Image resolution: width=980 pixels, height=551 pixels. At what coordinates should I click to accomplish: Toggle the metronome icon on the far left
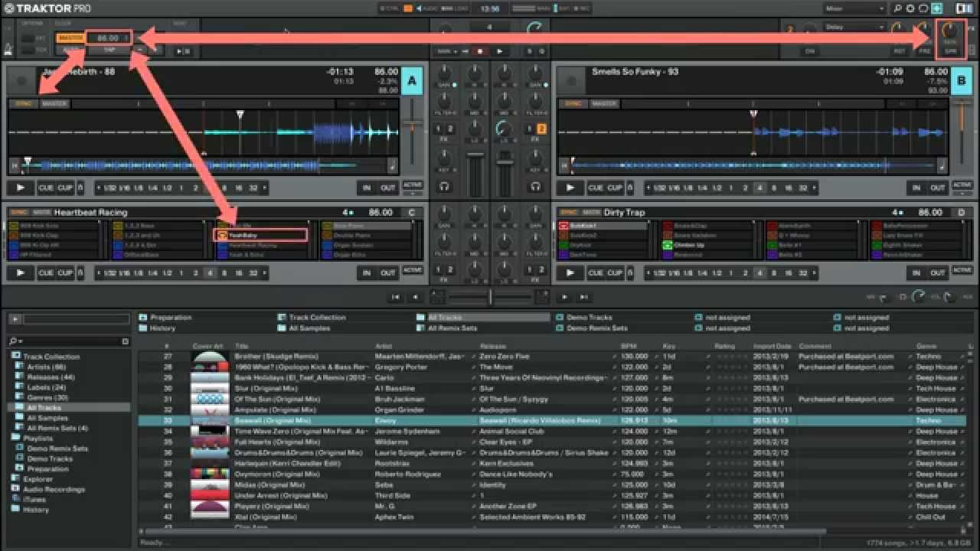[x=8, y=47]
